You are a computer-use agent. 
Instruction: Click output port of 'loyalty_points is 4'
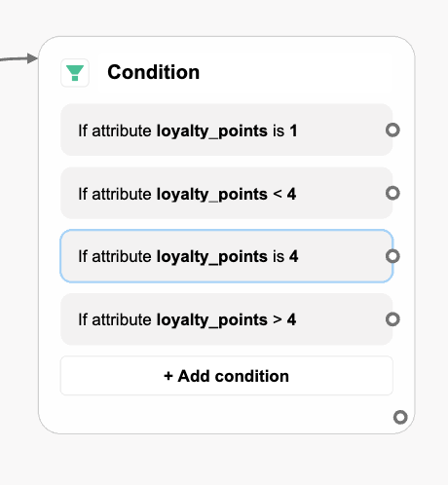(392, 256)
